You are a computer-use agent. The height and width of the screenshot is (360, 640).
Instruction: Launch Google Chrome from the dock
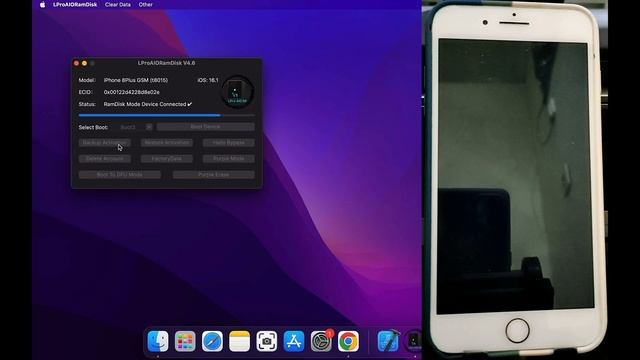point(348,341)
